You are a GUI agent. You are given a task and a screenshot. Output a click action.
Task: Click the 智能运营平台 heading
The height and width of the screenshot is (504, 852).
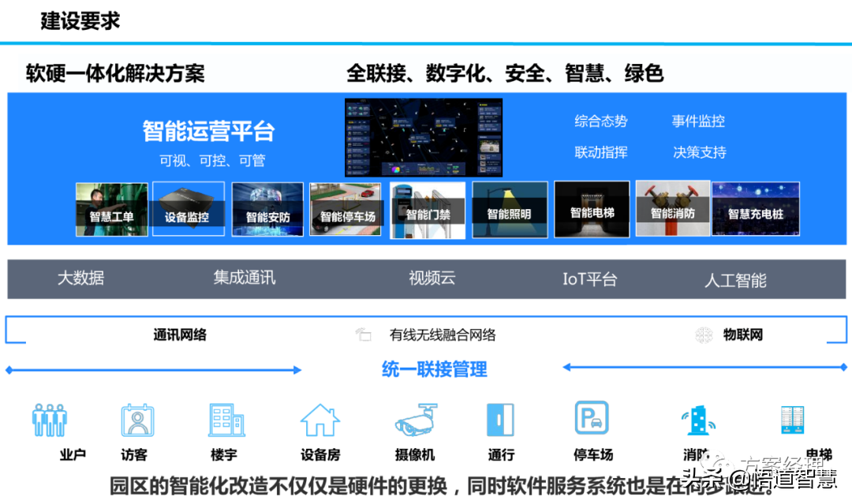[x=208, y=131]
